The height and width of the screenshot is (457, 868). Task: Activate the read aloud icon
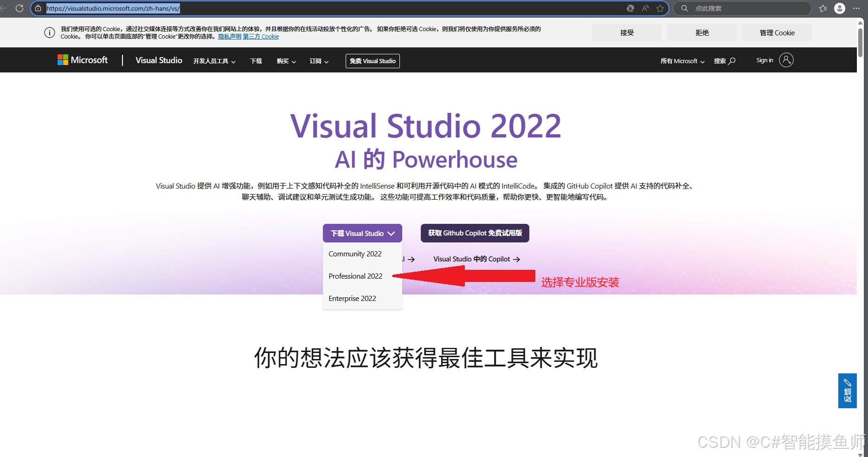click(x=645, y=8)
